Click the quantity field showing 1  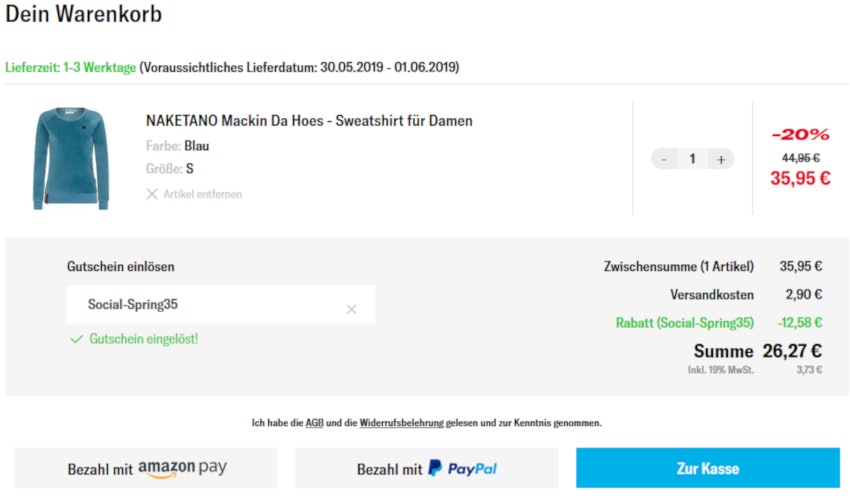692,159
